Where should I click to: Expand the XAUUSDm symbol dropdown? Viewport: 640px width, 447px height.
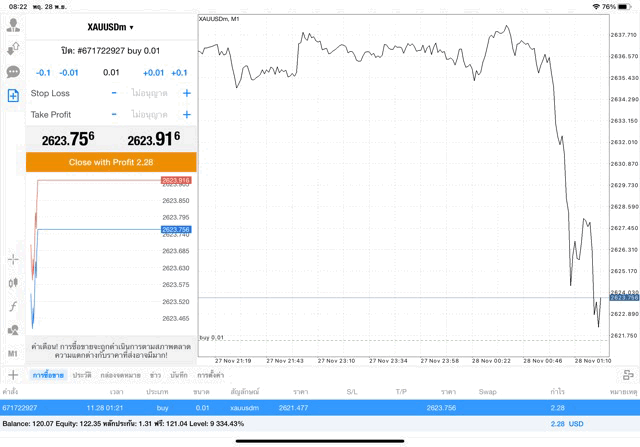pyautogui.click(x=110, y=27)
